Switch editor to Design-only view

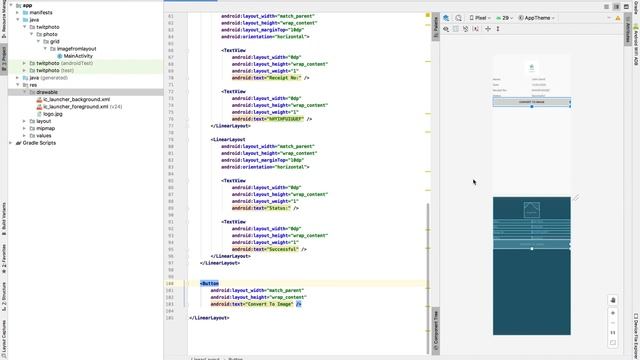626,7
